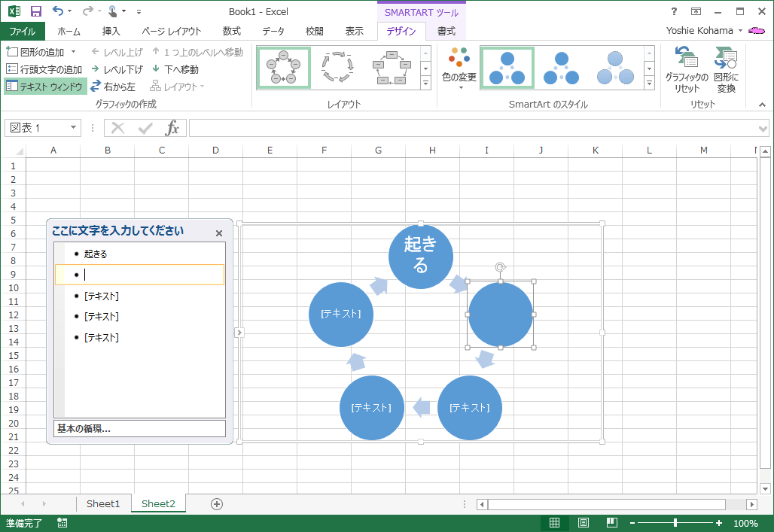Switch to the ページ レイアウト tab

pyautogui.click(x=171, y=31)
